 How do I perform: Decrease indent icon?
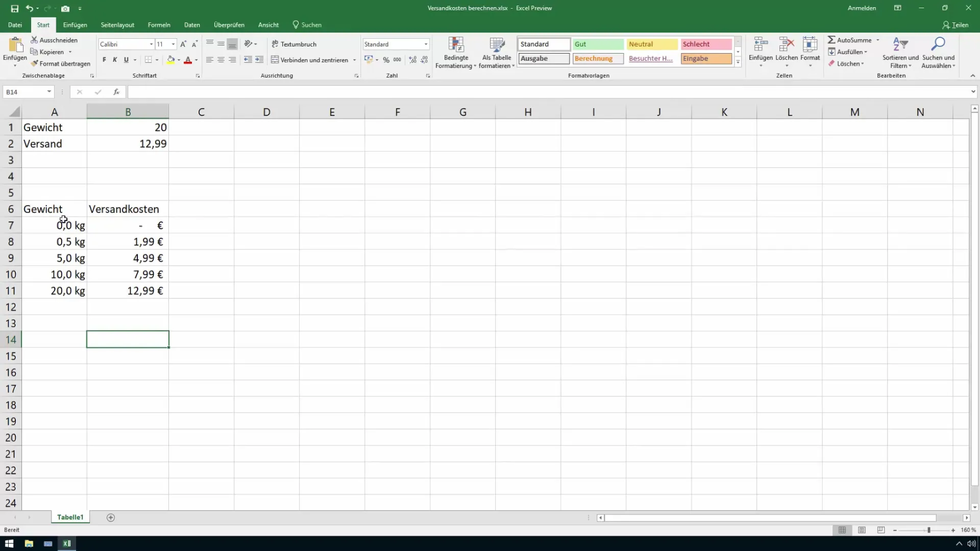[x=248, y=60]
